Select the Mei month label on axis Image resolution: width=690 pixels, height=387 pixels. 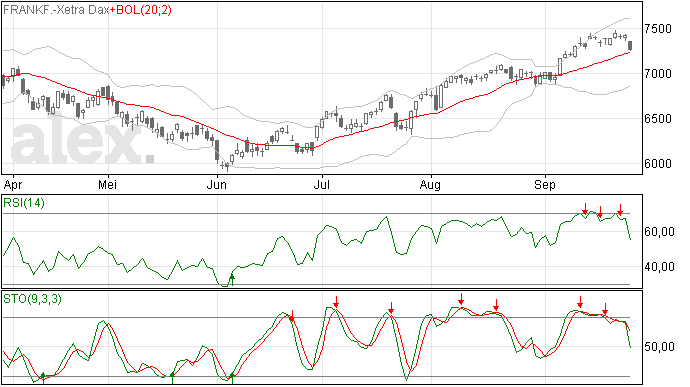[x=107, y=185]
